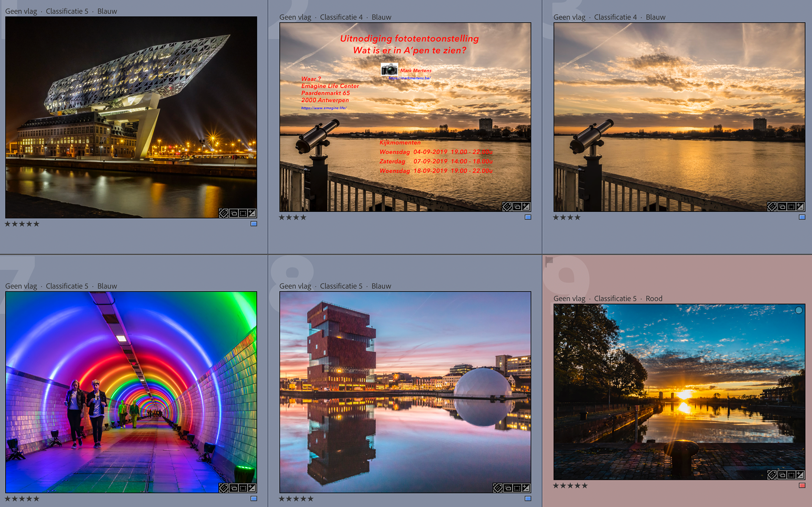
Task: Click the 'Classificatie 5 · Rood' header text
Action: pyautogui.click(x=628, y=299)
